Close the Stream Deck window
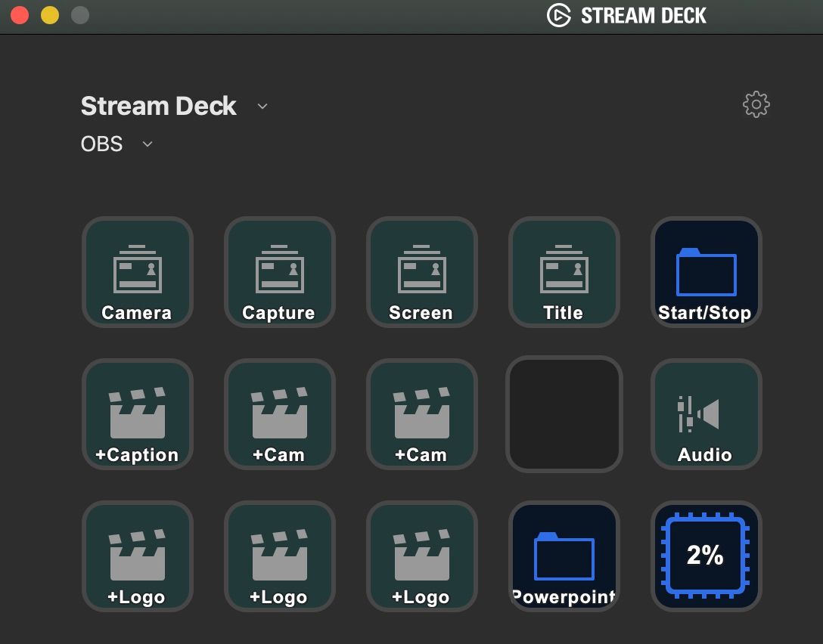 [x=20, y=15]
